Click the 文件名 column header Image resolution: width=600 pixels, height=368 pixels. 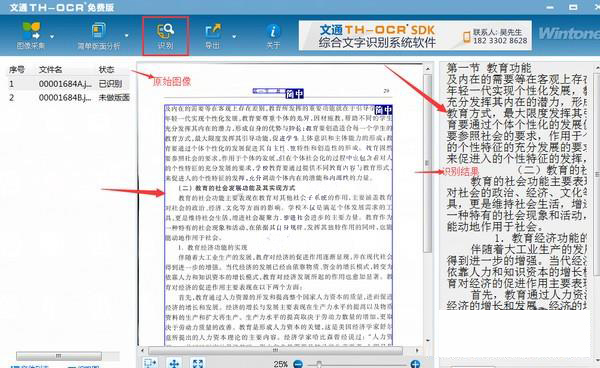pyautogui.click(x=50, y=70)
